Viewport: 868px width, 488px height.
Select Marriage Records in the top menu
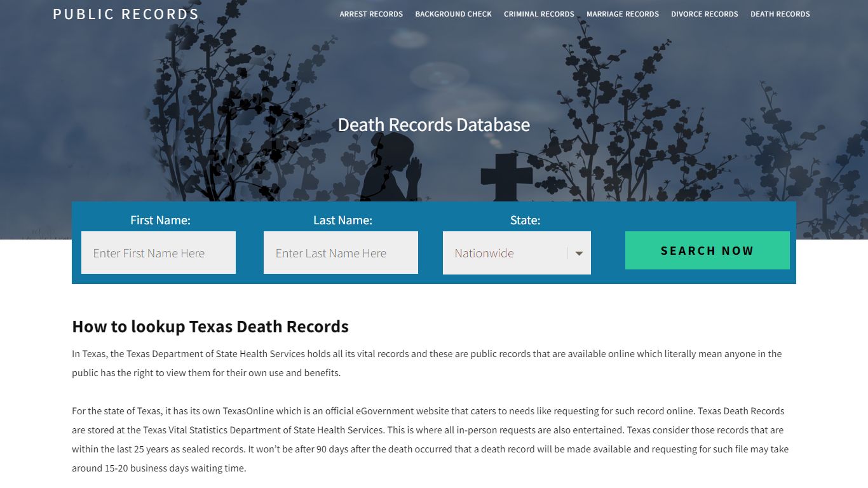point(623,14)
